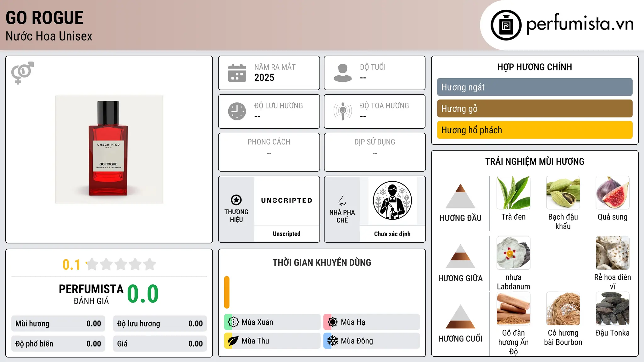Click the GO ROGUE title heading

[x=44, y=18]
